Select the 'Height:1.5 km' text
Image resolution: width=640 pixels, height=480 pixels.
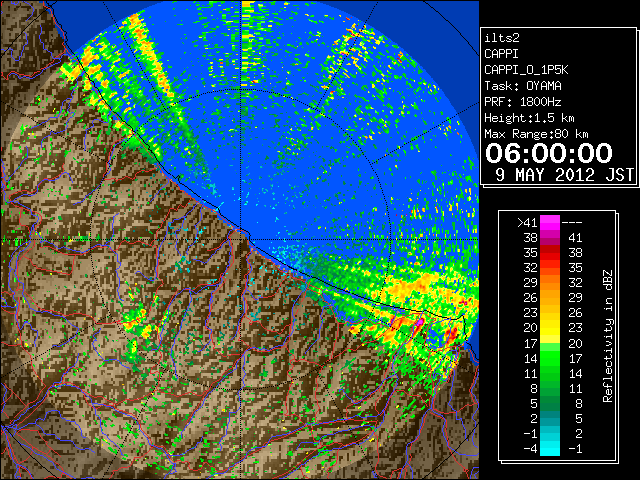tap(529, 118)
